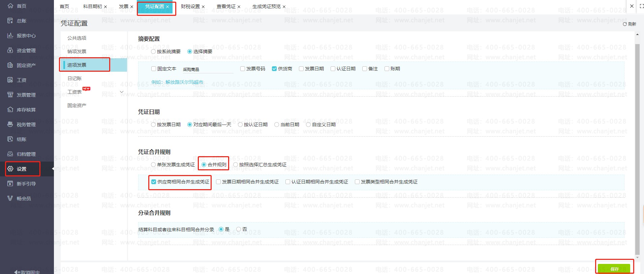Click the 设置 gear icon
The width and height of the screenshot is (644, 274).
(x=10, y=169)
